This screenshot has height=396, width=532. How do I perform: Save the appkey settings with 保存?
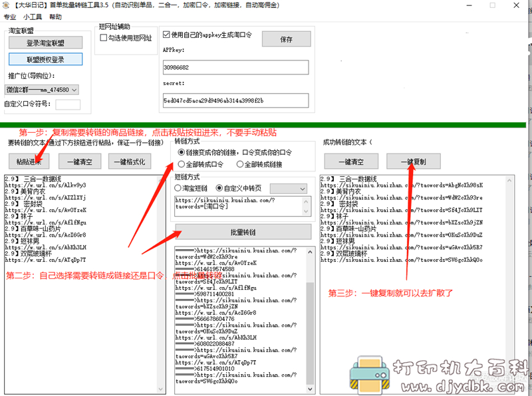287,39
